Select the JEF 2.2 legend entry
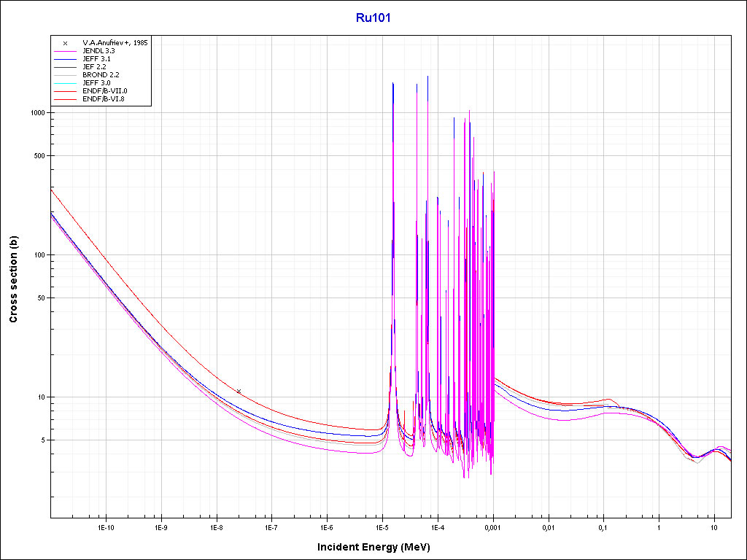The image size is (747, 560). coord(94,67)
